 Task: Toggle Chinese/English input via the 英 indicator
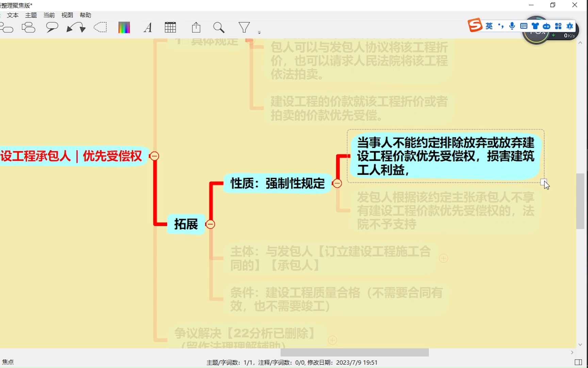click(x=489, y=26)
